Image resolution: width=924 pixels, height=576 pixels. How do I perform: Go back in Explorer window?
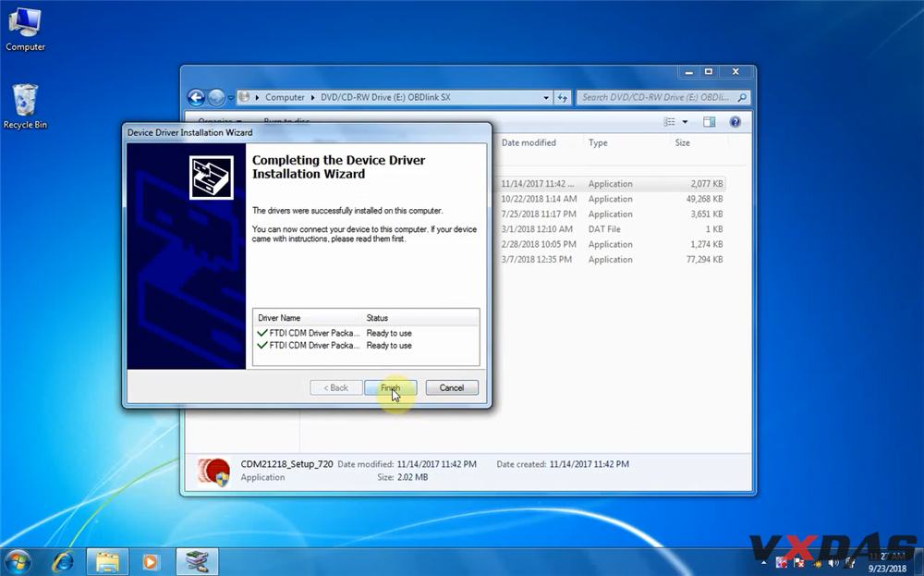pos(196,97)
